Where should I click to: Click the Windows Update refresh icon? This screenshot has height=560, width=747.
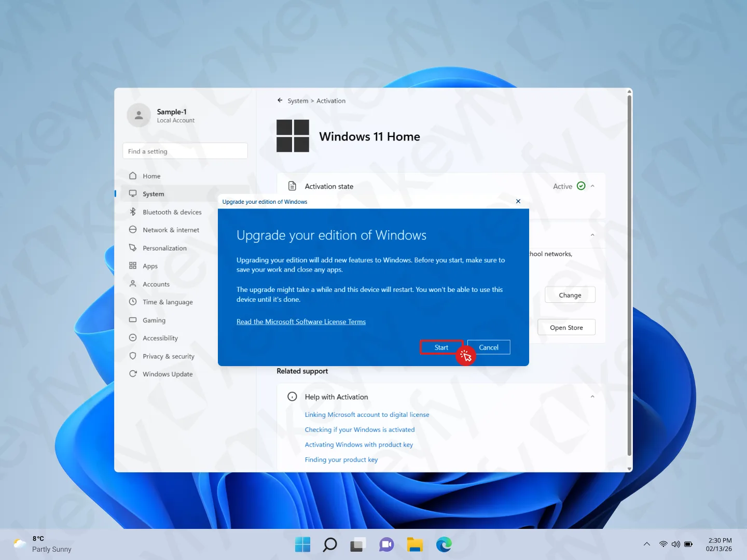point(133,374)
